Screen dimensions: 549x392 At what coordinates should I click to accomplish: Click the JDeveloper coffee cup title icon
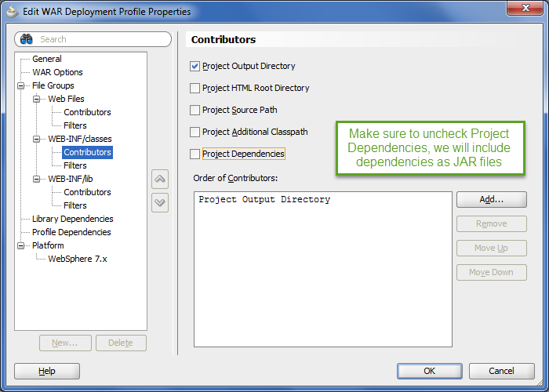[x=13, y=12]
